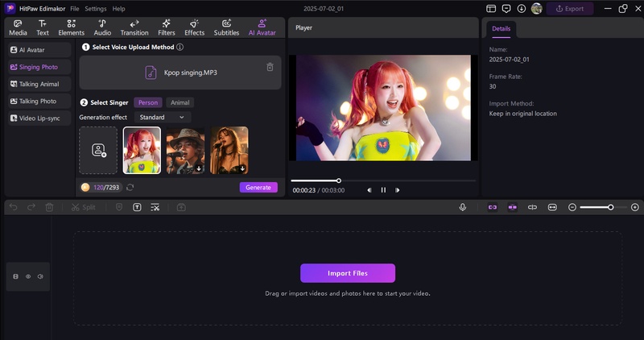Screen dimensions: 644x340
Task: Select the orange-haired girl singer thumbnail
Action: (142, 150)
